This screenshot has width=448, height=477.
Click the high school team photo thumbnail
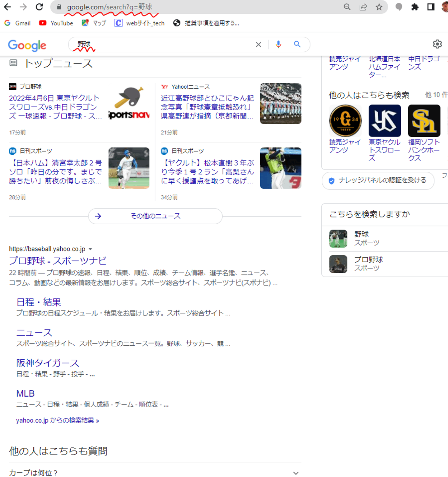point(281,104)
